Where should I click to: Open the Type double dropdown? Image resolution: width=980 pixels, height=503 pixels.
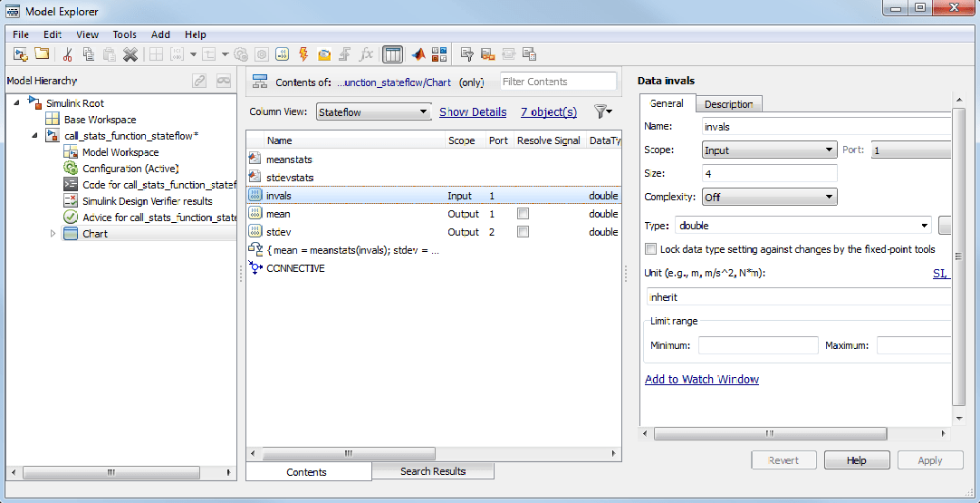click(x=803, y=226)
